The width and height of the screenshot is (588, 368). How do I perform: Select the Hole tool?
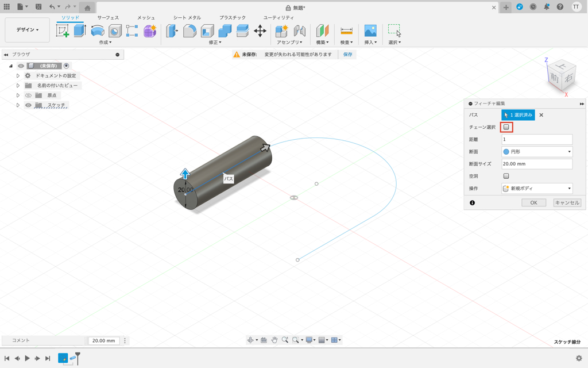tap(115, 31)
